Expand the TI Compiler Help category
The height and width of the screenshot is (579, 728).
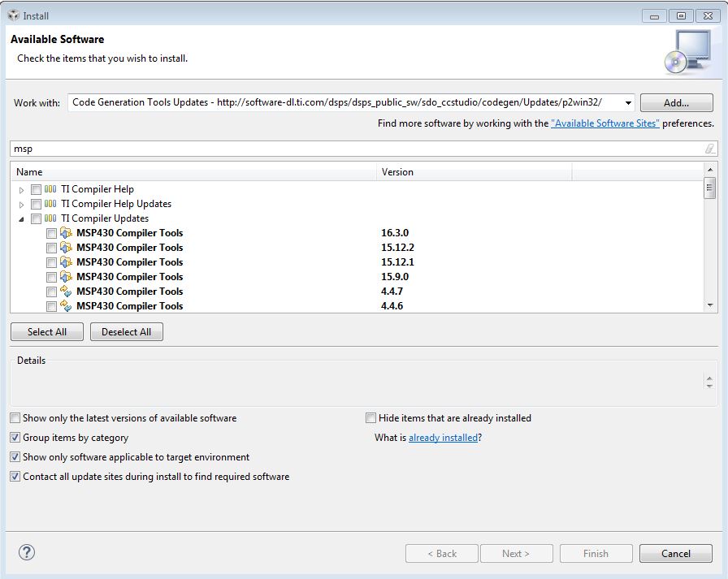click(22, 190)
